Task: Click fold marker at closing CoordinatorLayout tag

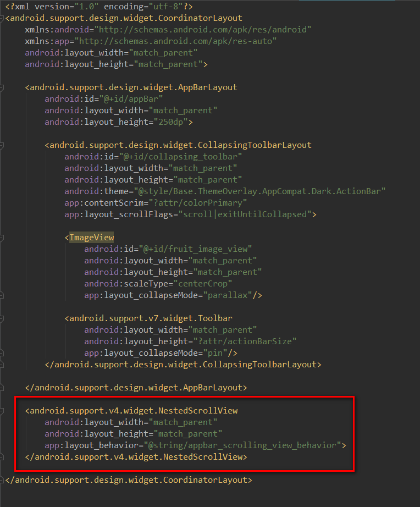Action: (2, 480)
